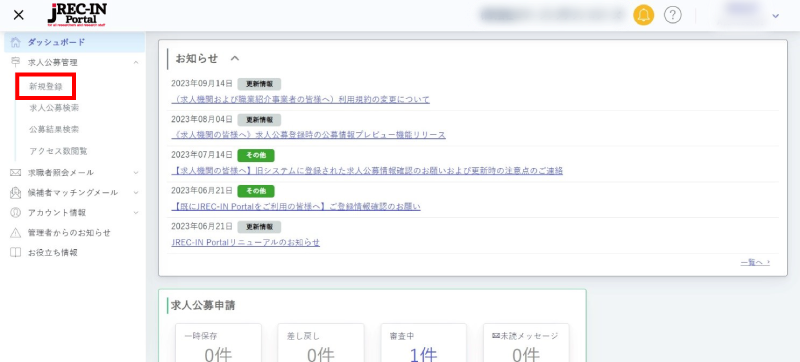Open the 未読メッセージ 0件 card

[x=526, y=343]
